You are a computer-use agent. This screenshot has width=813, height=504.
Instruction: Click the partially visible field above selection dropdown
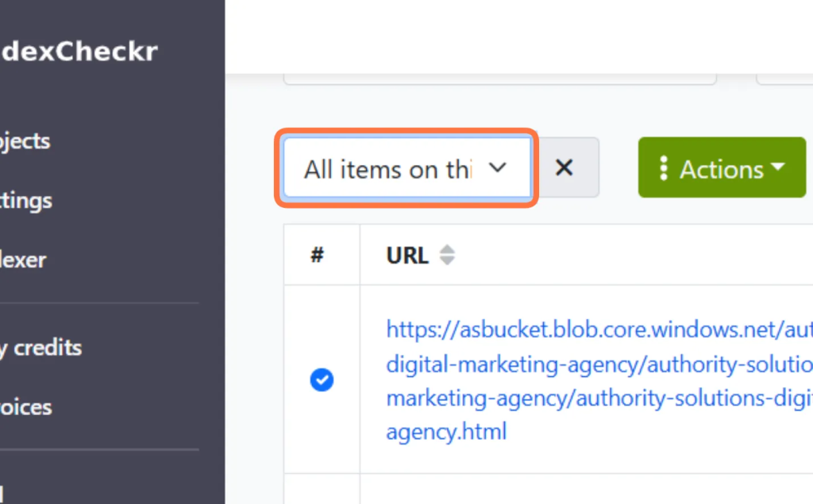point(500,79)
